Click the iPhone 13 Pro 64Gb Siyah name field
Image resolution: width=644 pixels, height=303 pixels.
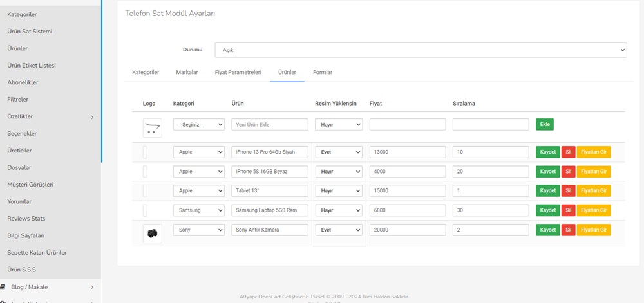coord(270,152)
